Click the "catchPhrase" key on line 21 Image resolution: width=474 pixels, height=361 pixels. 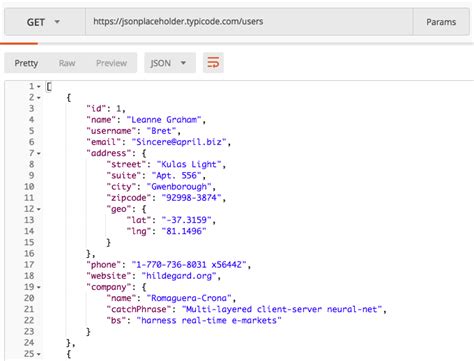pyautogui.click(x=139, y=309)
